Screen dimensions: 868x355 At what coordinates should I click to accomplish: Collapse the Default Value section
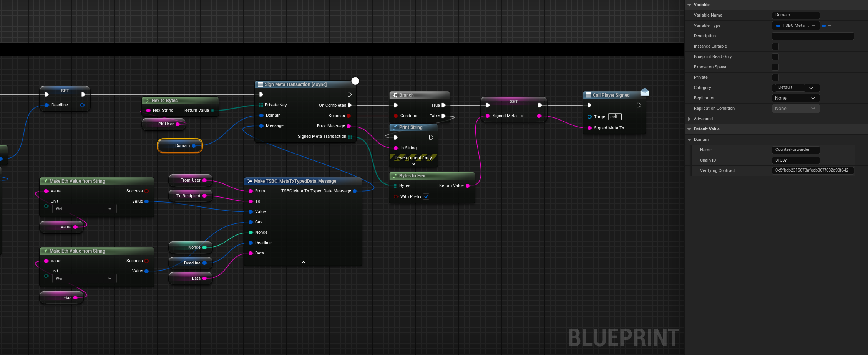pyautogui.click(x=690, y=129)
